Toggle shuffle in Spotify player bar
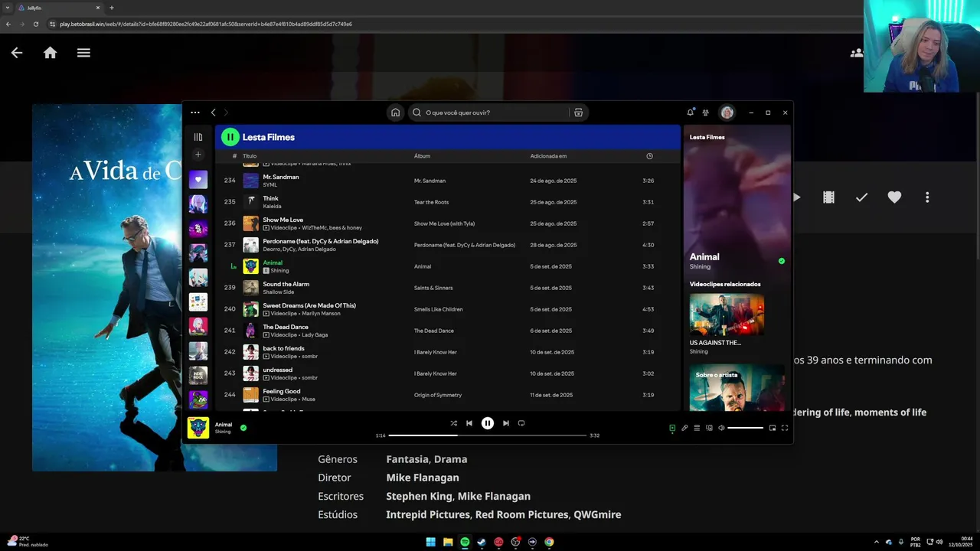 click(453, 423)
